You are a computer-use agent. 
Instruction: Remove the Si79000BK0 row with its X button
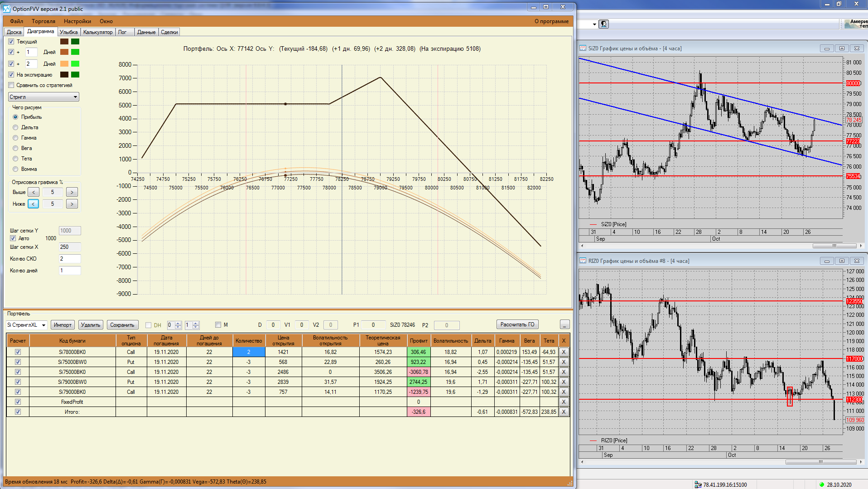click(564, 392)
